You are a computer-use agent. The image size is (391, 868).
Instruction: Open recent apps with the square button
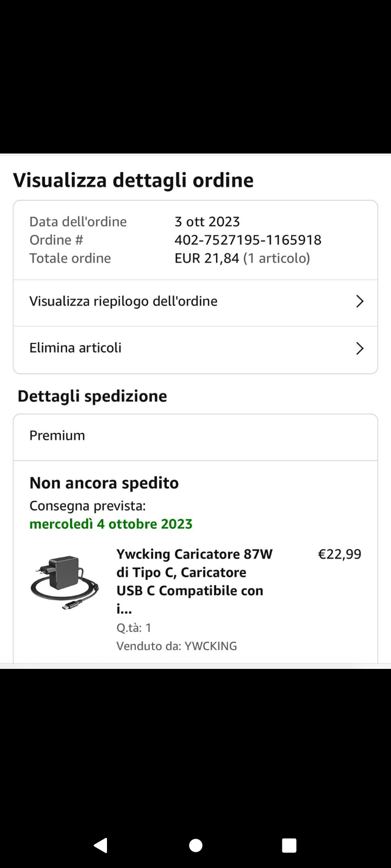[x=289, y=845]
